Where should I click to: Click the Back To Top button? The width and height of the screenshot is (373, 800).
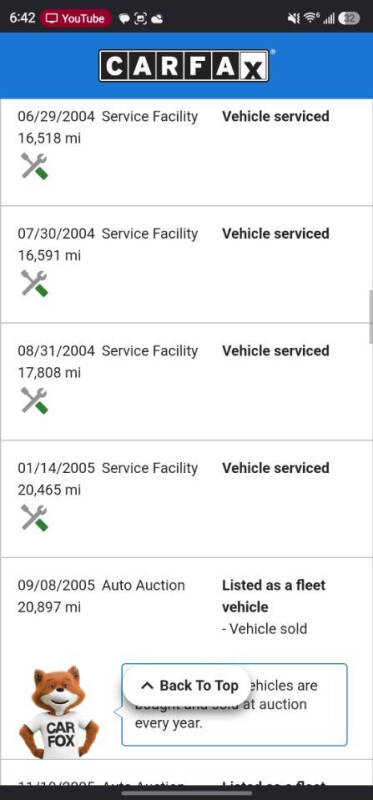pyautogui.click(x=186, y=686)
